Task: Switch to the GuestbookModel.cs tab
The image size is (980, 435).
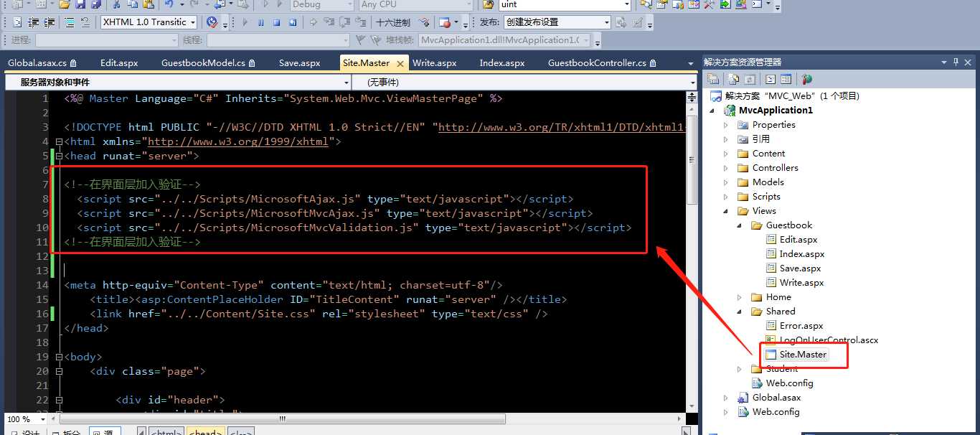Action: [208, 63]
